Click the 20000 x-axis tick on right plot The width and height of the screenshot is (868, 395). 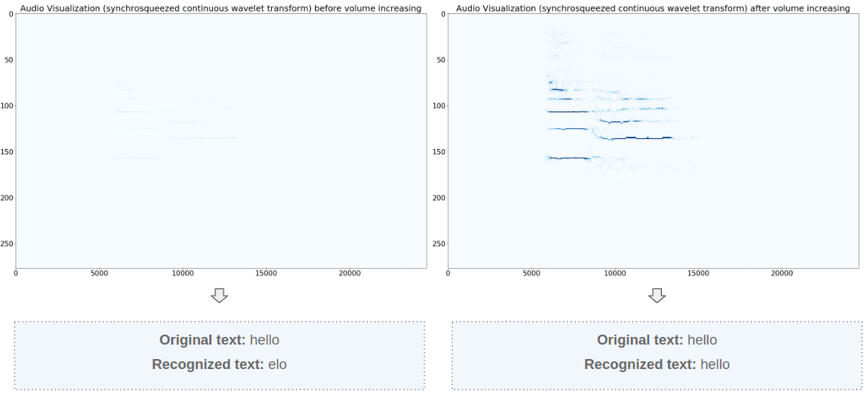coord(782,274)
